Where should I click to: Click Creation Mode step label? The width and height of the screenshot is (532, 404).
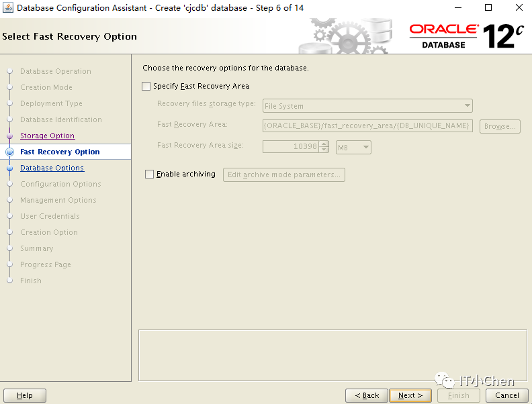pyautogui.click(x=46, y=87)
